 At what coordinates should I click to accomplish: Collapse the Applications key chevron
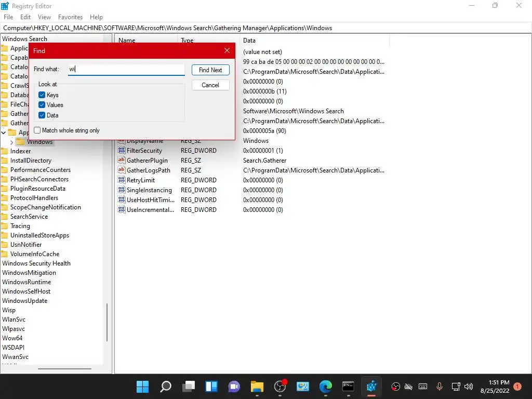pos(4,132)
